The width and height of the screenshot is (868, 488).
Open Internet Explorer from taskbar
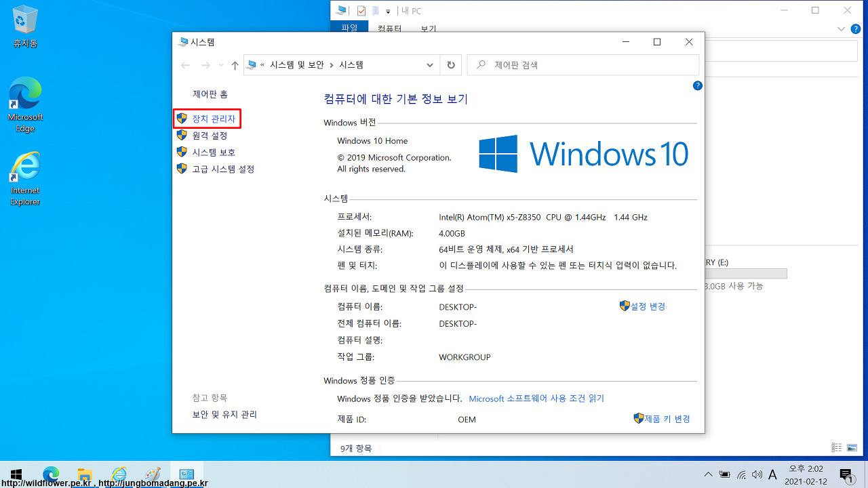(119, 474)
